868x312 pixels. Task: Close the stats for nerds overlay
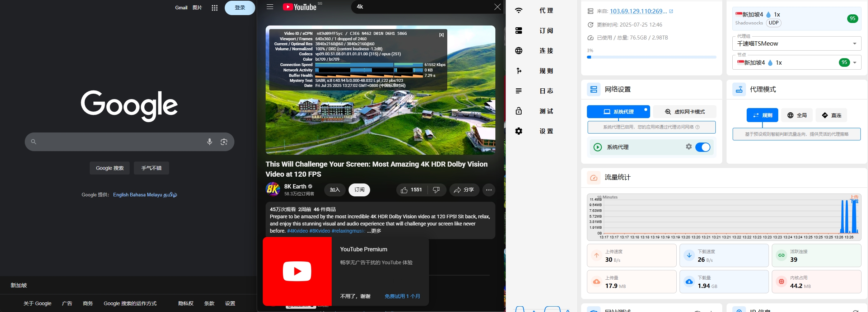(442, 35)
